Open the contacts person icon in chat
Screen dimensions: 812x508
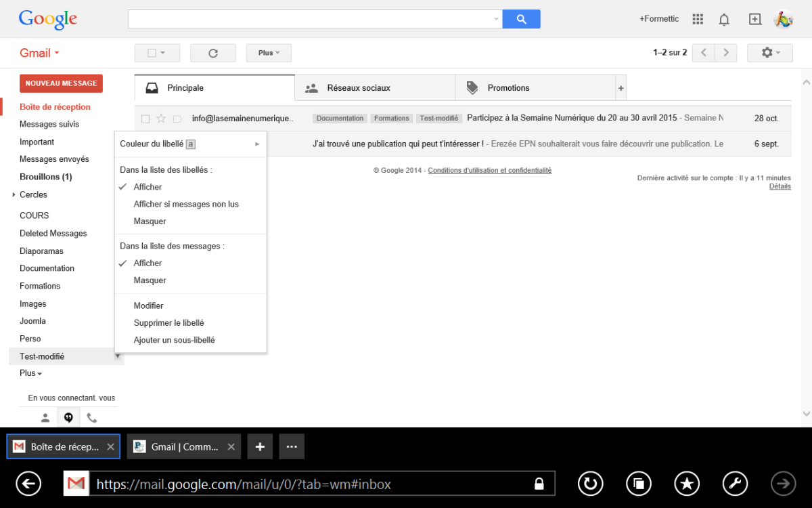tap(45, 417)
